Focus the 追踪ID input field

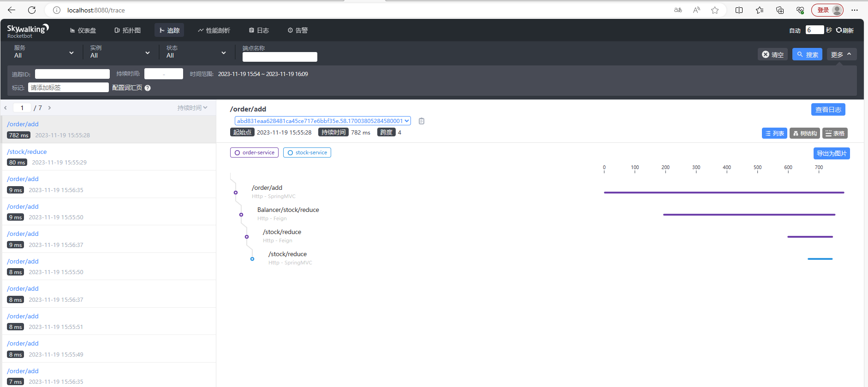[x=72, y=74]
